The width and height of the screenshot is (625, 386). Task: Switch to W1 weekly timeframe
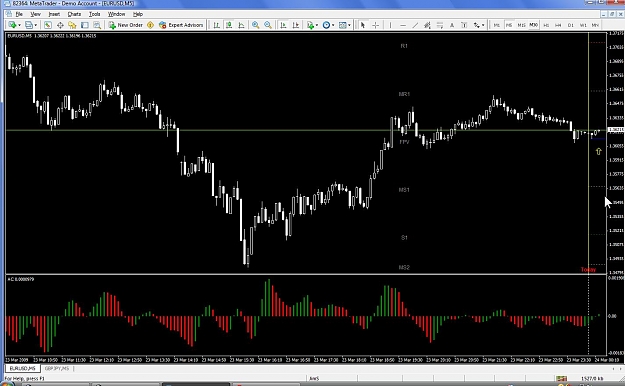[x=583, y=25]
